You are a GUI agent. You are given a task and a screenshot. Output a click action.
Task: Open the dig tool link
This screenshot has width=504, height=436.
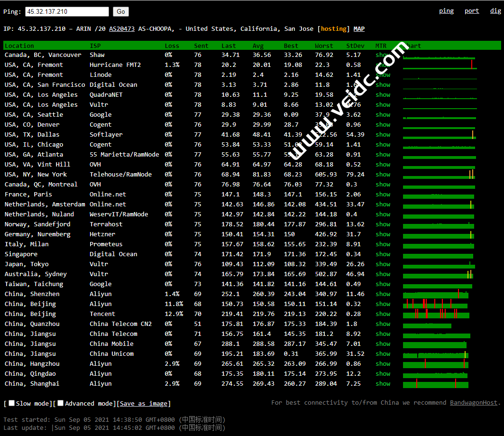495,11
